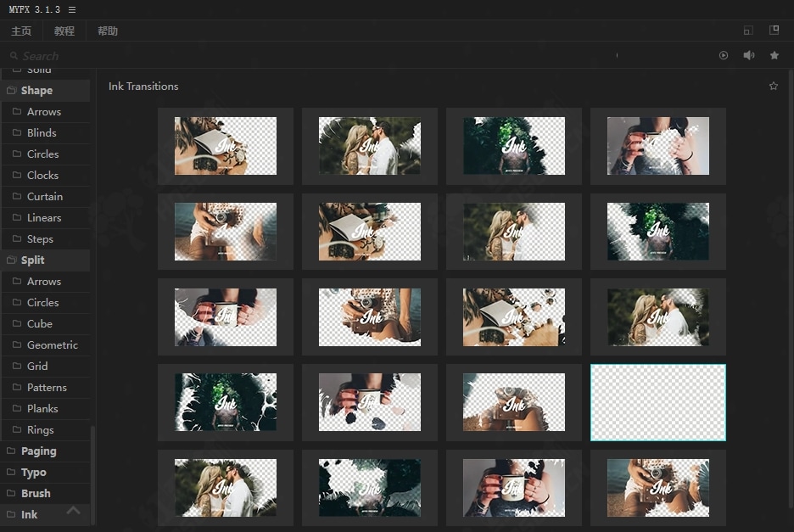Expand the Typo folder
Image resolution: width=794 pixels, height=532 pixels.
tap(46, 473)
